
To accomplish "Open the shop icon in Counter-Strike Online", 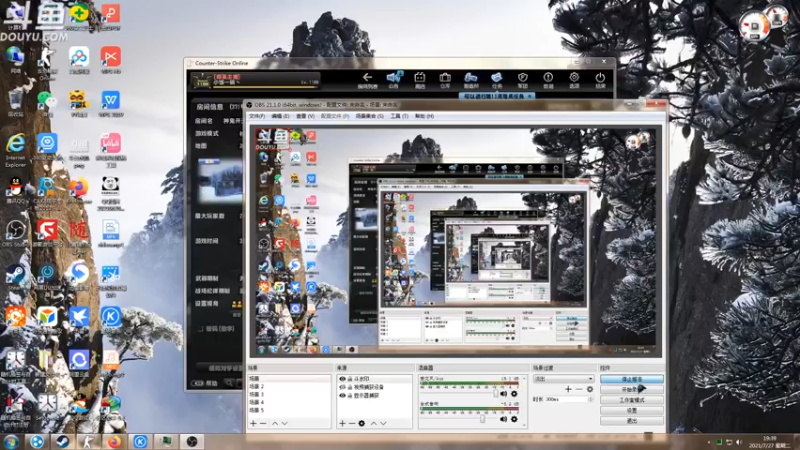I will click(x=419, y=78).
